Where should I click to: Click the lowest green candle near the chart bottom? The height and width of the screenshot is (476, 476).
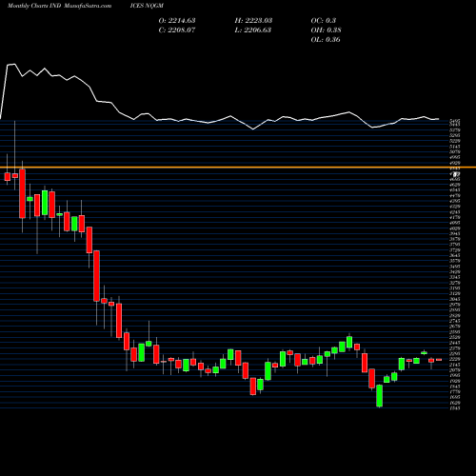(x=380, y=395)
